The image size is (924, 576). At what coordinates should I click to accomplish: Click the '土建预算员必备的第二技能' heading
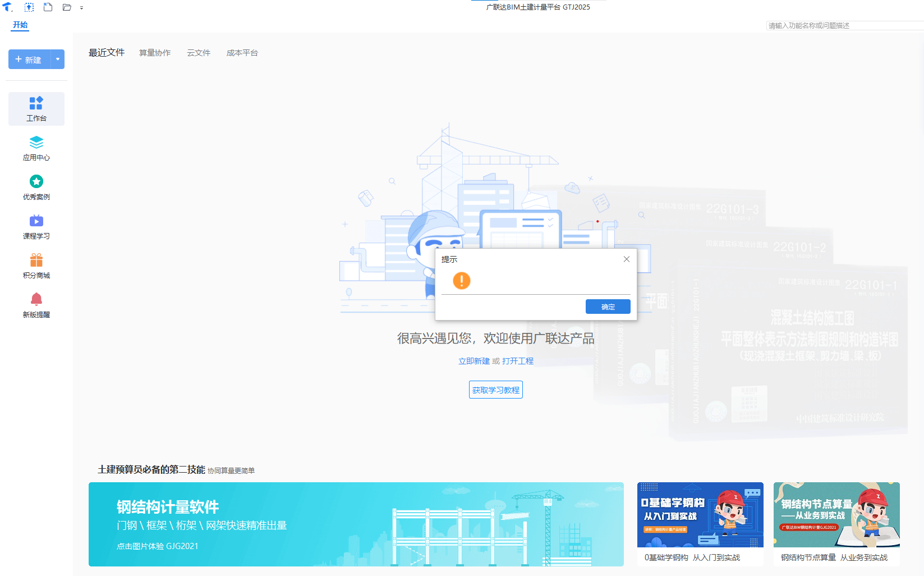pyautogui.click(x=151, y=469)
